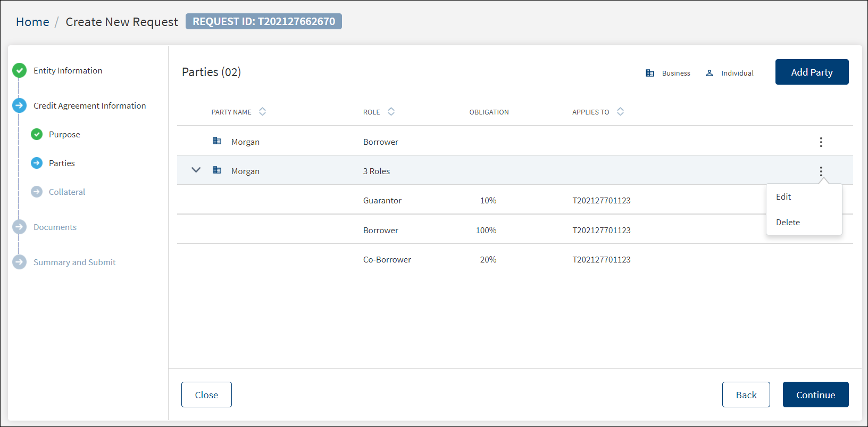Click the green check icon beside Entity Information
The width and height of the screenshot is (868, 427).
[x=20, y=70]
